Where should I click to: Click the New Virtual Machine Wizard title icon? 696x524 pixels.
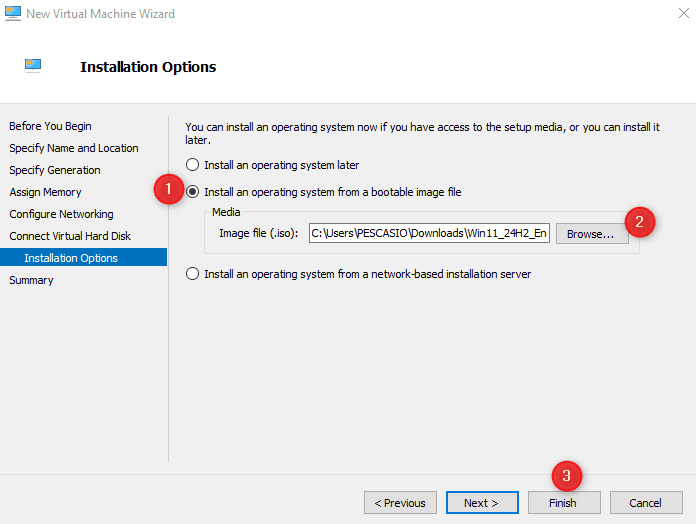12,13
